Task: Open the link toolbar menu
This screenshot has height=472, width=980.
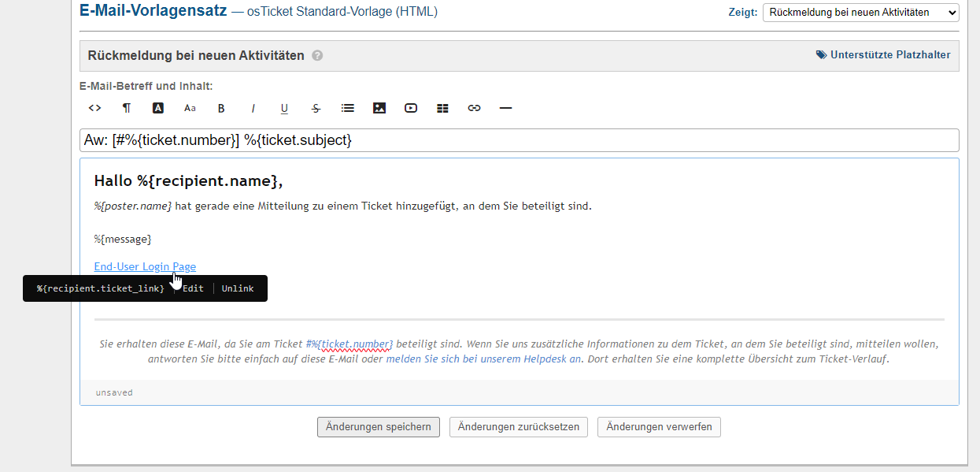Action: click(x=474, y=108)
